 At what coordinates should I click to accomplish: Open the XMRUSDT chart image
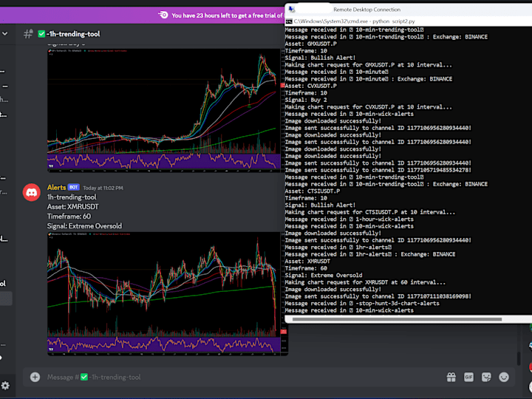pos(168,293)
